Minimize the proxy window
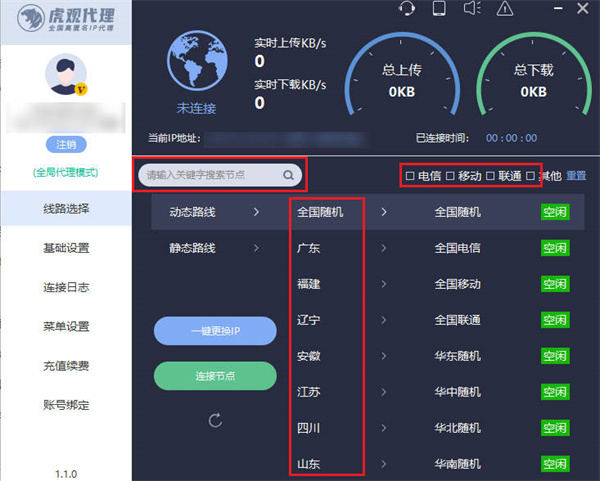The image size is (600, 481). [558, 8]
